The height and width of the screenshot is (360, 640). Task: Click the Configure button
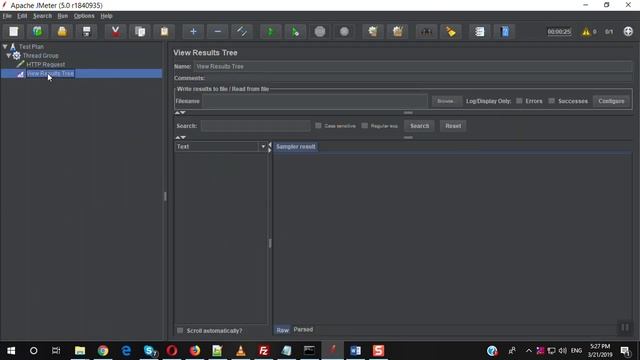point(611,101)
